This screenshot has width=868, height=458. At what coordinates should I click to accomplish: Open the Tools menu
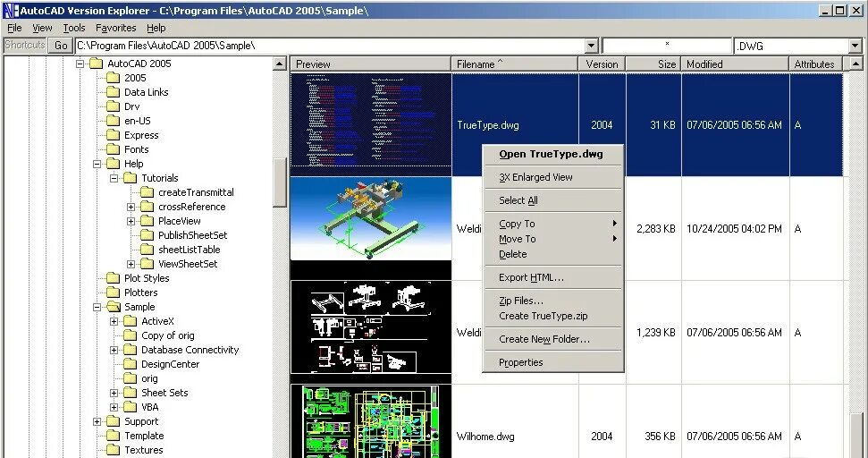tap(73, 28)
